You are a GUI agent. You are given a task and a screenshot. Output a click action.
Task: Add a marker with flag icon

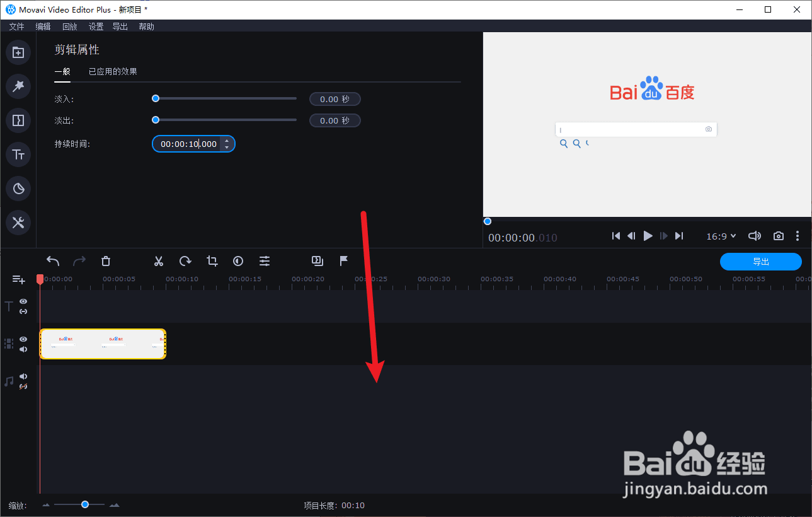click(x=344, y=261)
